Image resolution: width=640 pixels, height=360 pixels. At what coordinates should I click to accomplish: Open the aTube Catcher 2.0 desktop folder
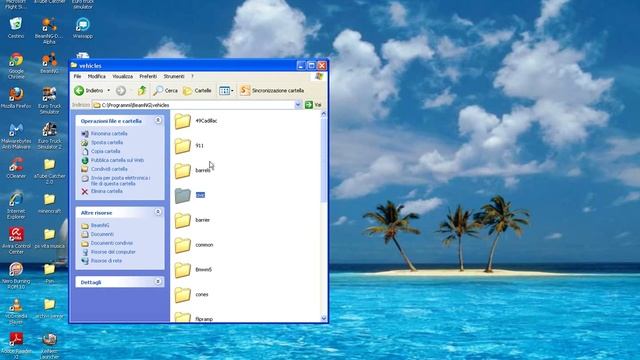[x=49, y=171]
